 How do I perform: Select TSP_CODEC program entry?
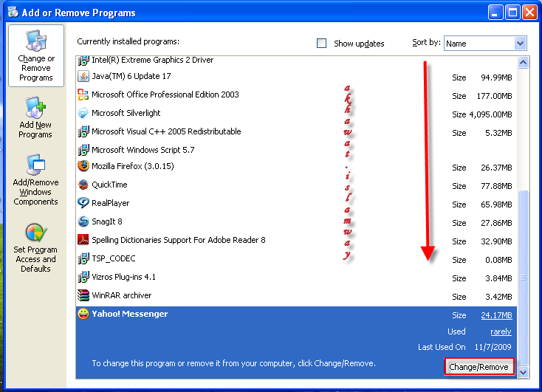pyautogui.click(x=296, y=258)
